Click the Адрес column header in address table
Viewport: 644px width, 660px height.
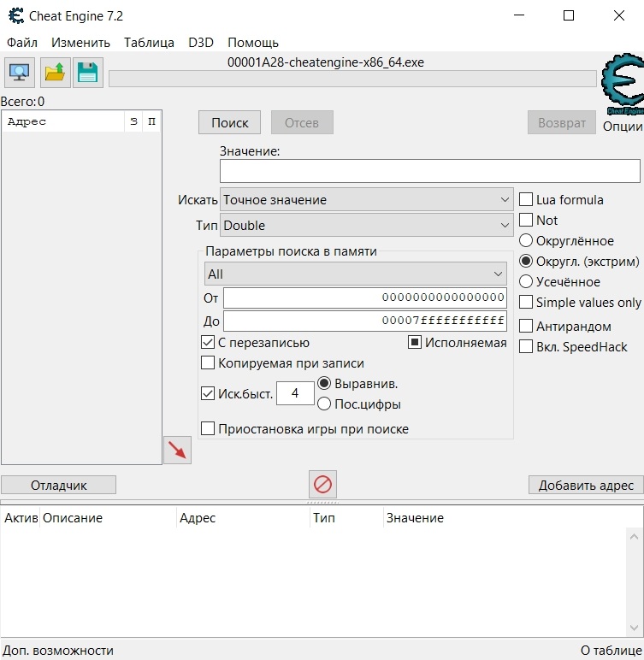(x=243, y=518)
